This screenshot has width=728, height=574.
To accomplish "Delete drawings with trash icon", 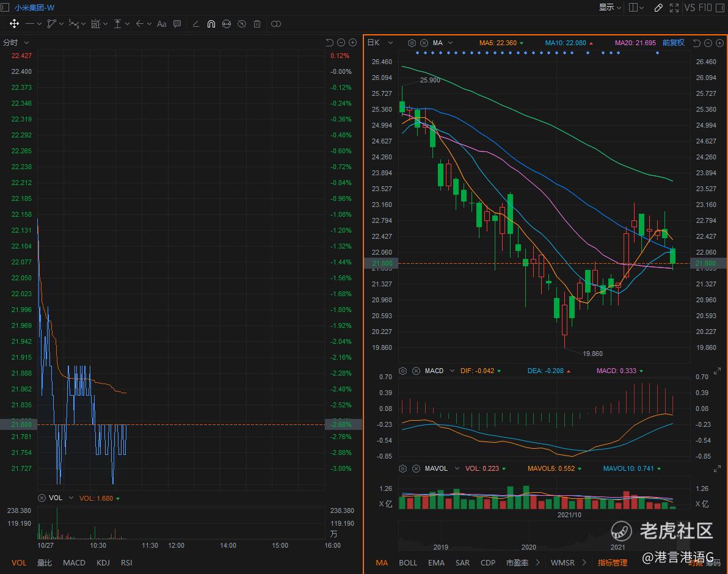I will tap(257, 24).
